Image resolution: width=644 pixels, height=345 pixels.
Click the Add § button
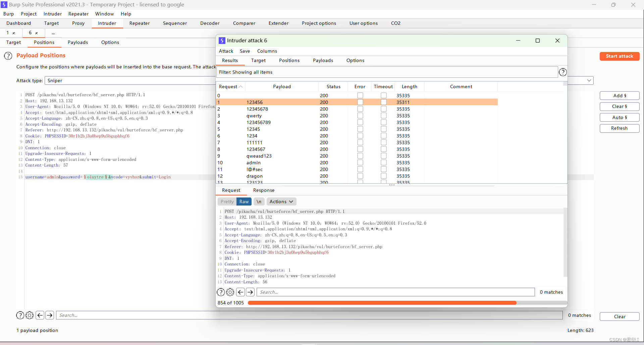[x=620, y=96]
